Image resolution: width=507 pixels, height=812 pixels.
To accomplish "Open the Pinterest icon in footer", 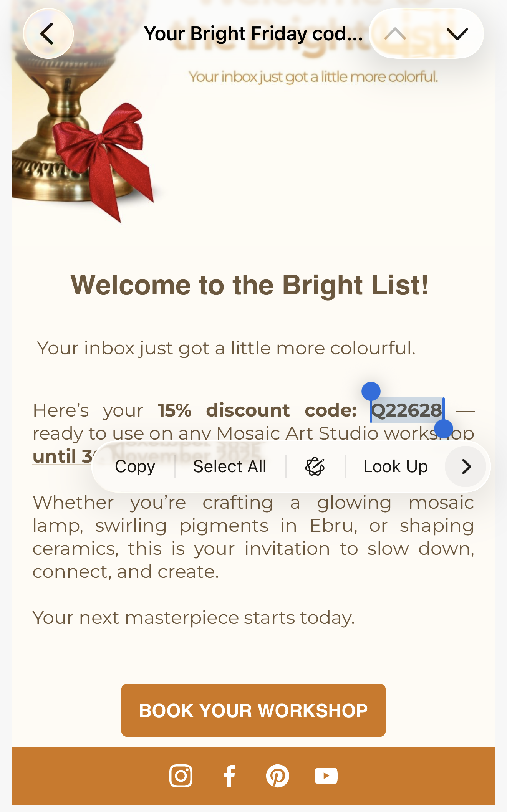I will click(277, 776).
